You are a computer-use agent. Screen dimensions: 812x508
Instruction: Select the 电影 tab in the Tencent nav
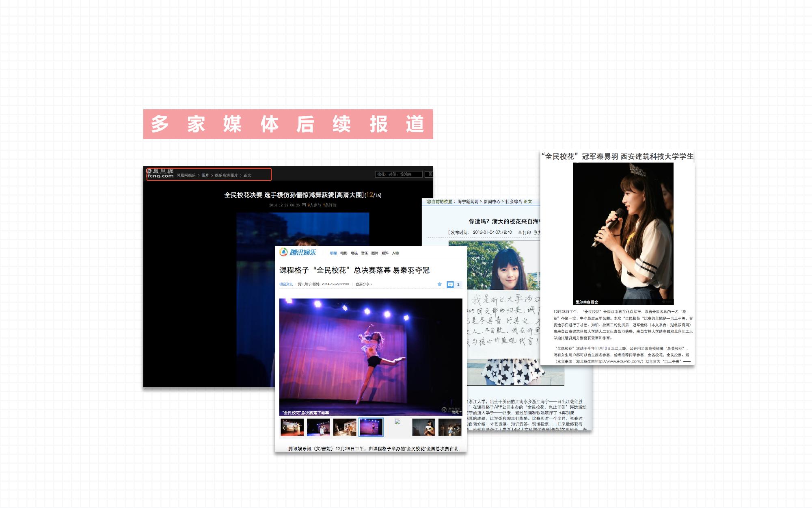pos(344,253)
